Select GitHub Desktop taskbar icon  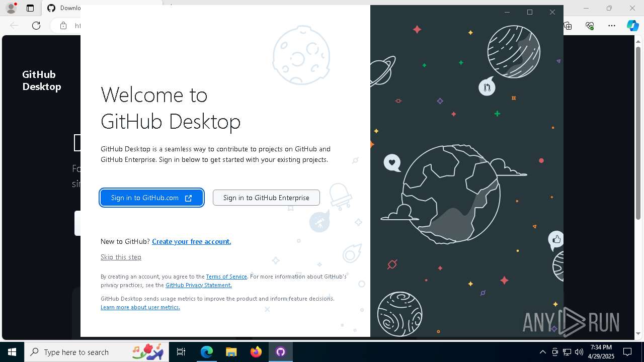[280, 352]
